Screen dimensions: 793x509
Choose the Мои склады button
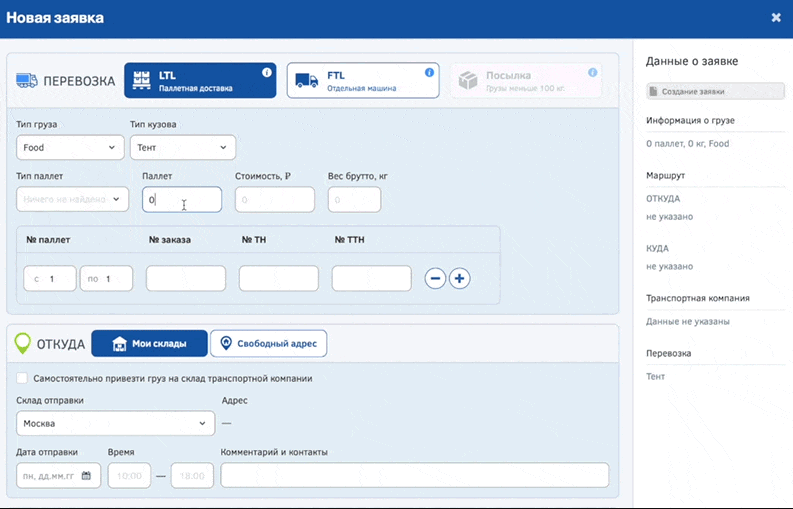tap(149, 344)
